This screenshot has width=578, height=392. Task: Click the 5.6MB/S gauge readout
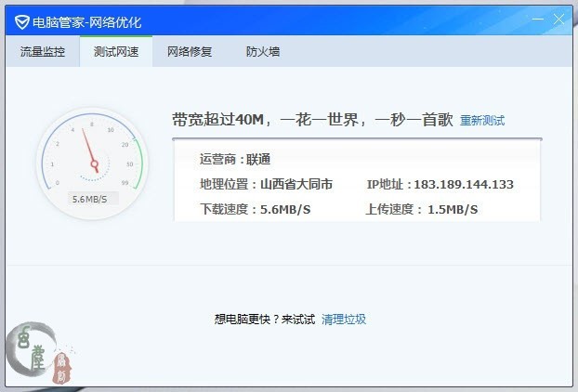point(90,200)
